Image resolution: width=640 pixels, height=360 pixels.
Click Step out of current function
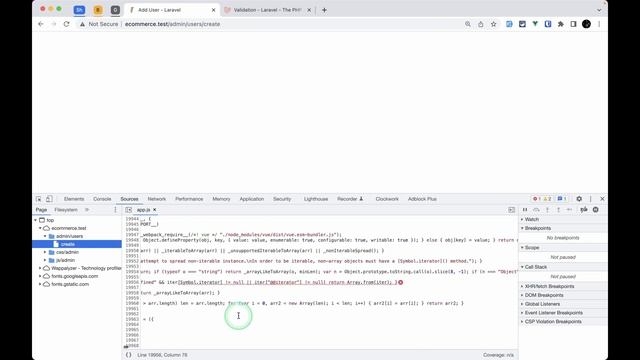(x=558, y=210)
